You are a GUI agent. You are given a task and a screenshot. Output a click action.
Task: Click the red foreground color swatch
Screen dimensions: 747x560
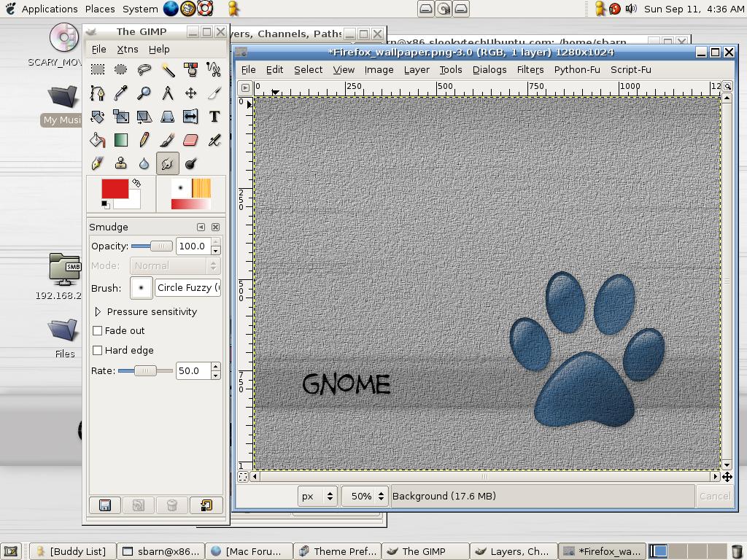[x=115, y=189]
